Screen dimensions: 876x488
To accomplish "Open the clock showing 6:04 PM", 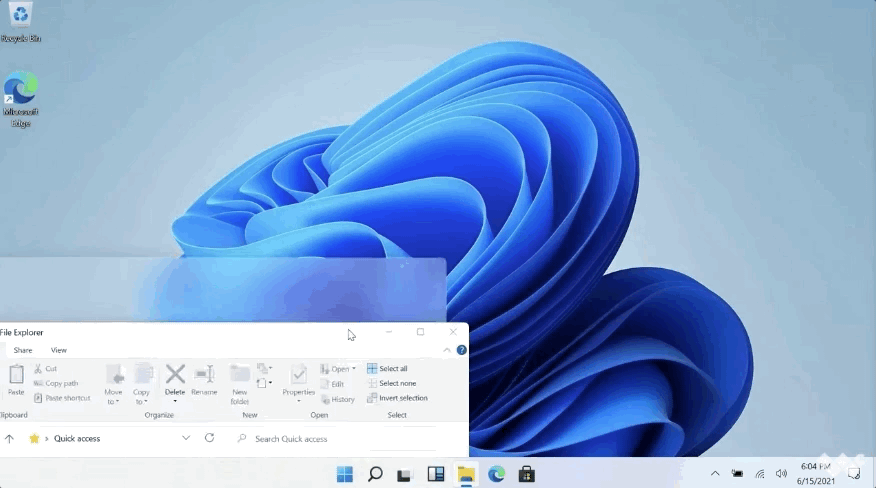I will 816,473.
